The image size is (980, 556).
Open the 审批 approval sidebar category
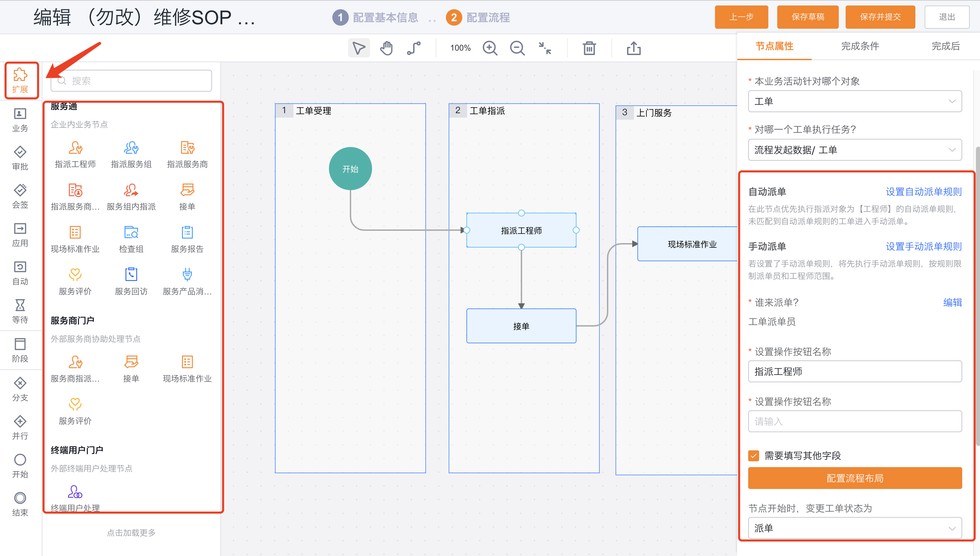[x=20, y=158]
